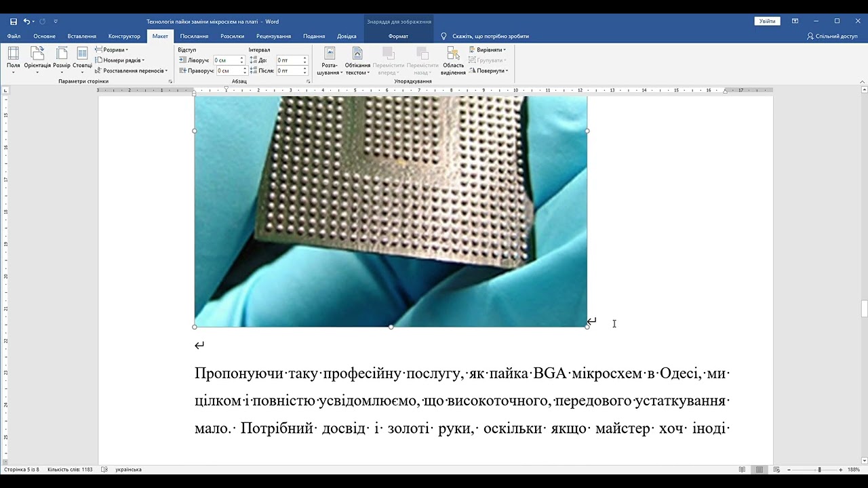868x488 pixels.
Task: Click the Поля margins button
Action: (x=14, y=60)
